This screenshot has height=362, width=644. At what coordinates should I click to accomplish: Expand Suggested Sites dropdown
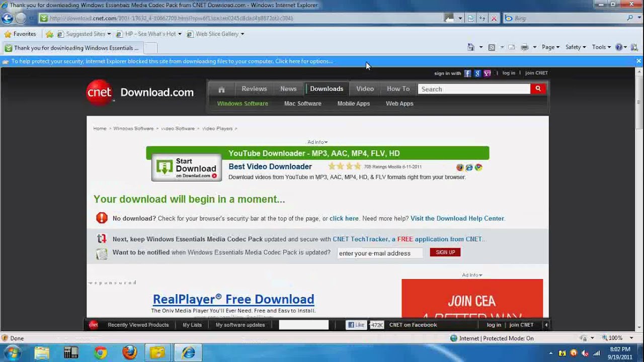click(x=109, y=34)
